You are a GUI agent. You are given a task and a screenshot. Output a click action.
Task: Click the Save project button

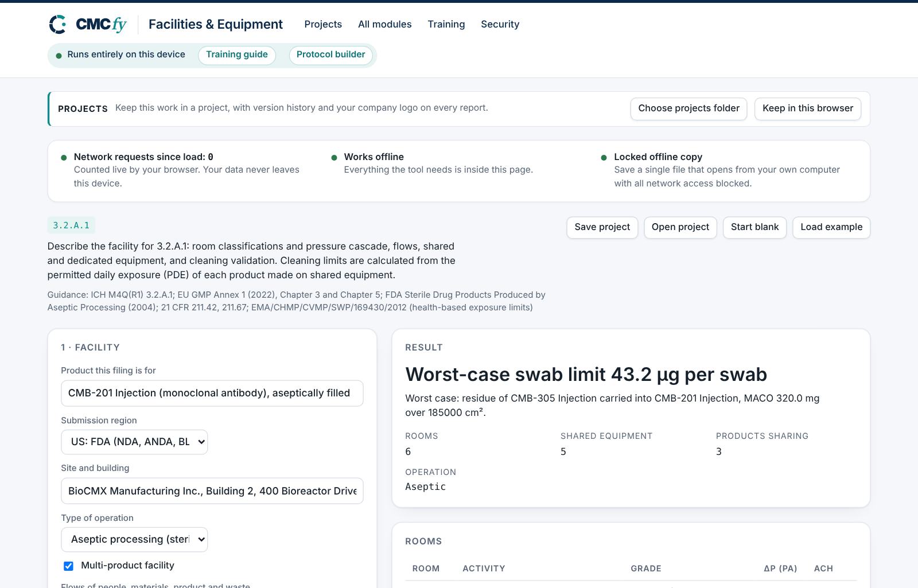pyautogui.click(x=602, y=227)
